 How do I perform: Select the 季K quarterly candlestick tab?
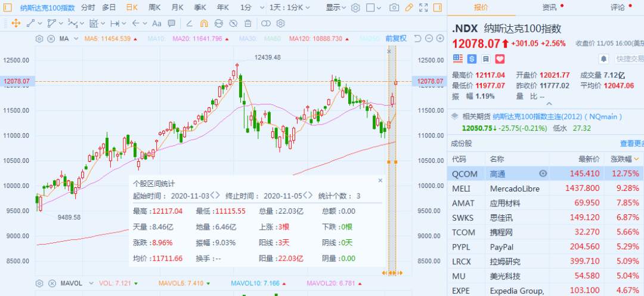pos(200,7)
